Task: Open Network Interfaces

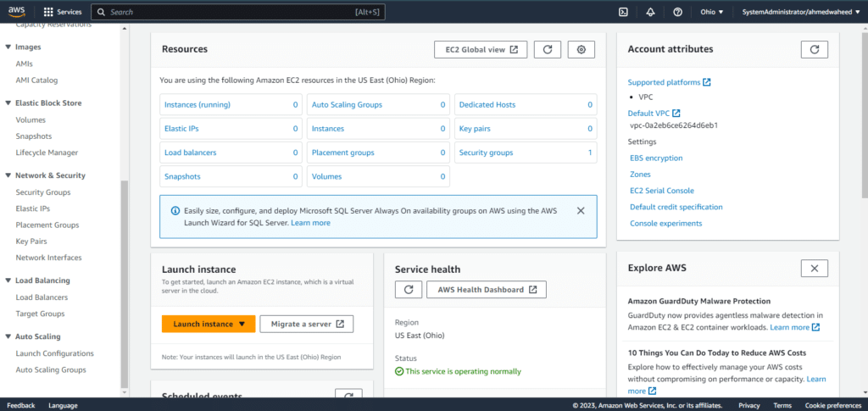Action: click(48, 258)
